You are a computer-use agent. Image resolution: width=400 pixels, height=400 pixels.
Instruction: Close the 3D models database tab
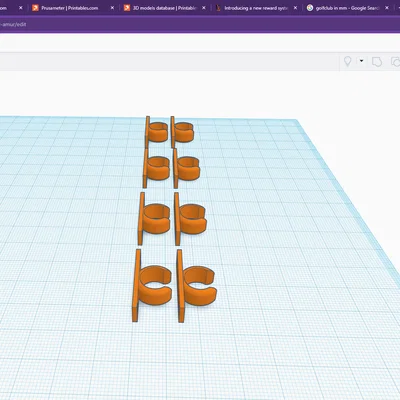204,8
